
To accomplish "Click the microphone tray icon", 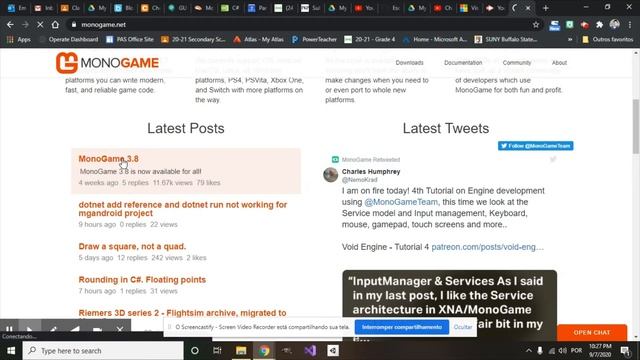I will 540,351.
